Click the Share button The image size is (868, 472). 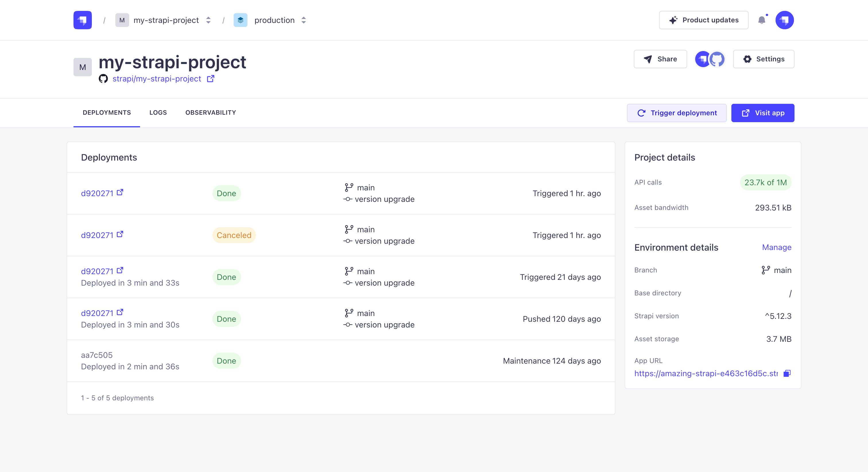pos(660,59)
